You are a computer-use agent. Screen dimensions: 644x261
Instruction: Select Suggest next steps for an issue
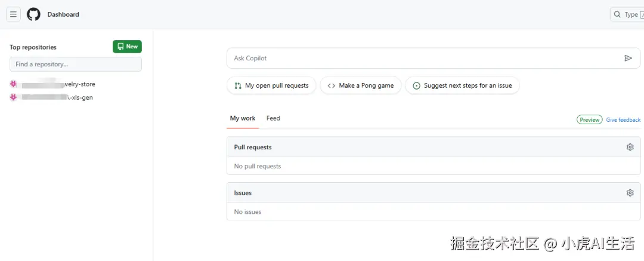coord(462,85)
